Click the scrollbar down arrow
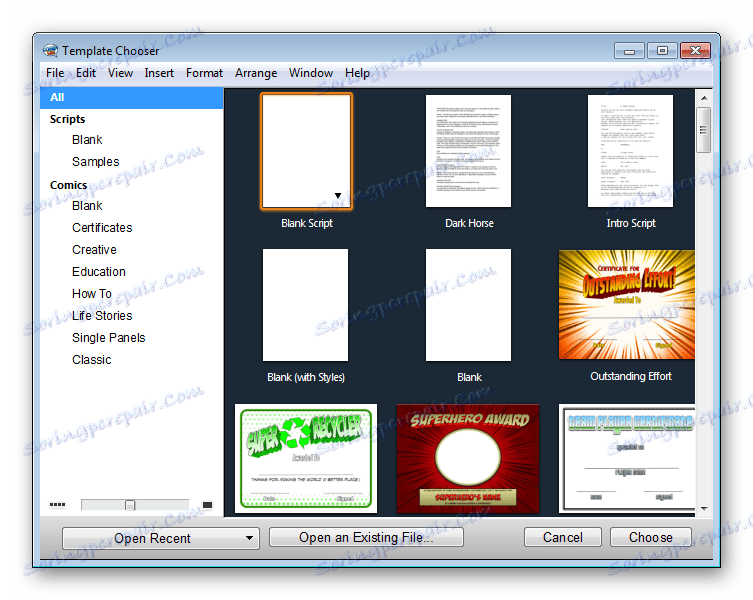This screenshot has height=600, width=753. pyautogui.click(x=704, y=509)
